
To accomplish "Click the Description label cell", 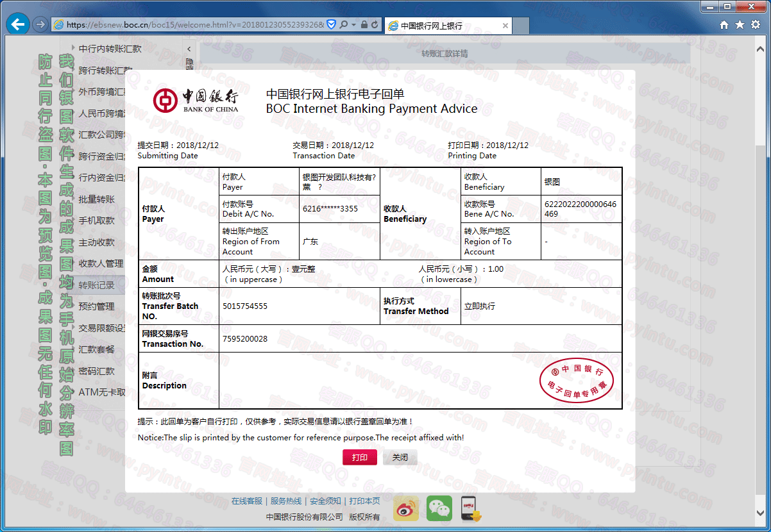I will click(179, 381).
